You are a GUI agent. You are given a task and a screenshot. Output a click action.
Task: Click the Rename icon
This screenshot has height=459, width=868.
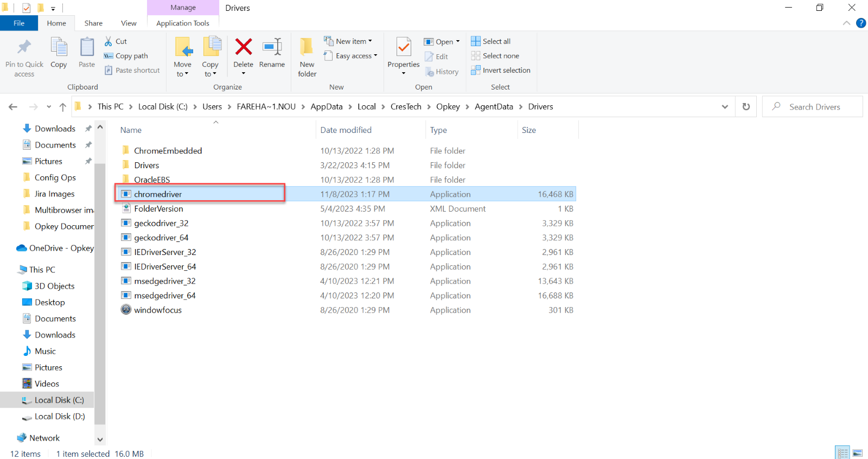point(272,47)
